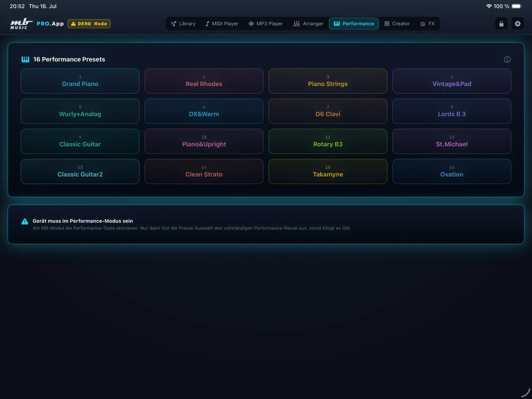The width and height of the screenshot is (532, 399).
Task: Select the Performance tab
Action: click(x=354, y=24)
